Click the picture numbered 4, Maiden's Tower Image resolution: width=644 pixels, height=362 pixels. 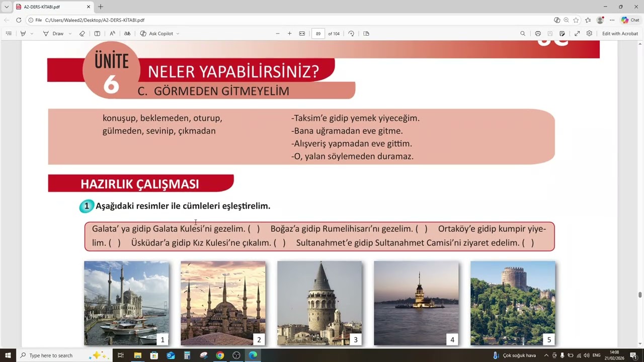pyautogui.click(x=416, y=303)
